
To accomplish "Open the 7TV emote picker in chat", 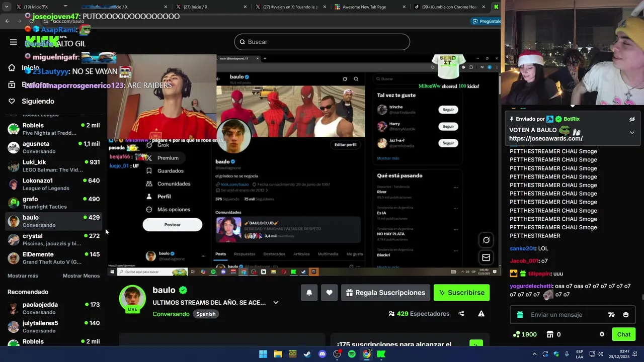I will 611,315.
